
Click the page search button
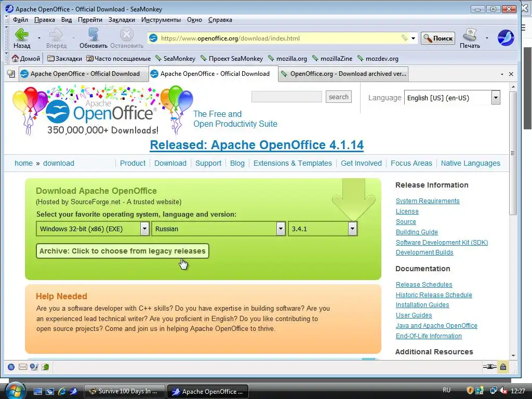click(339, 97)
